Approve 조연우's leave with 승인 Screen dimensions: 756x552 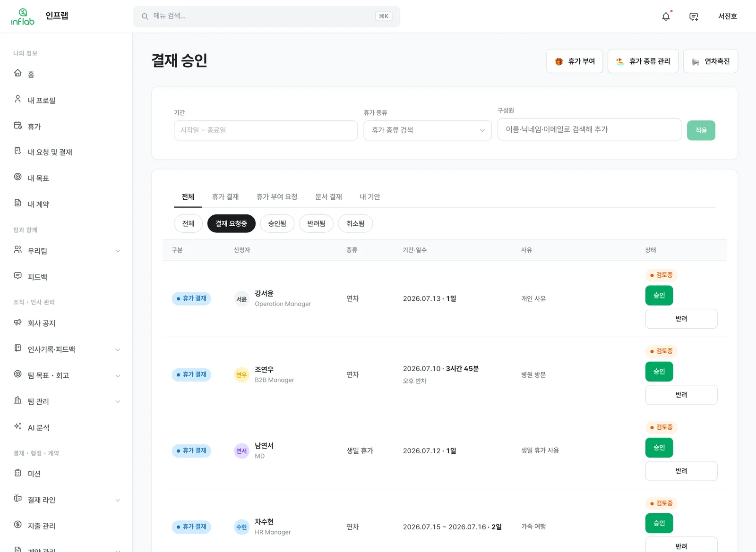click(x=659, y=372)
